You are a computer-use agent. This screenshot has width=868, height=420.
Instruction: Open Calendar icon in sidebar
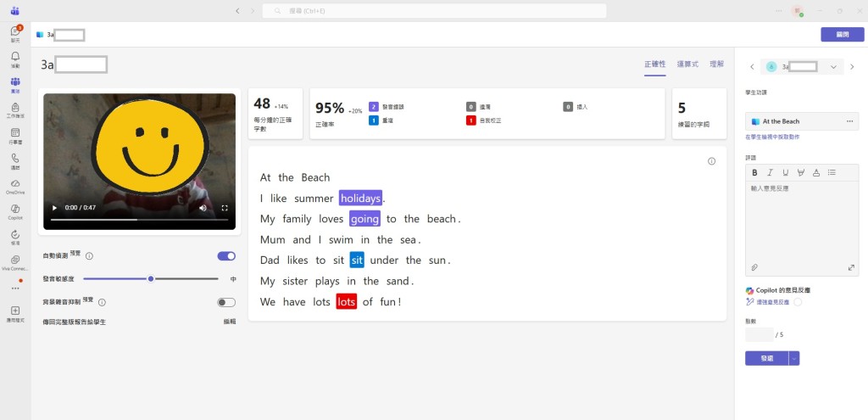(15, 135)
